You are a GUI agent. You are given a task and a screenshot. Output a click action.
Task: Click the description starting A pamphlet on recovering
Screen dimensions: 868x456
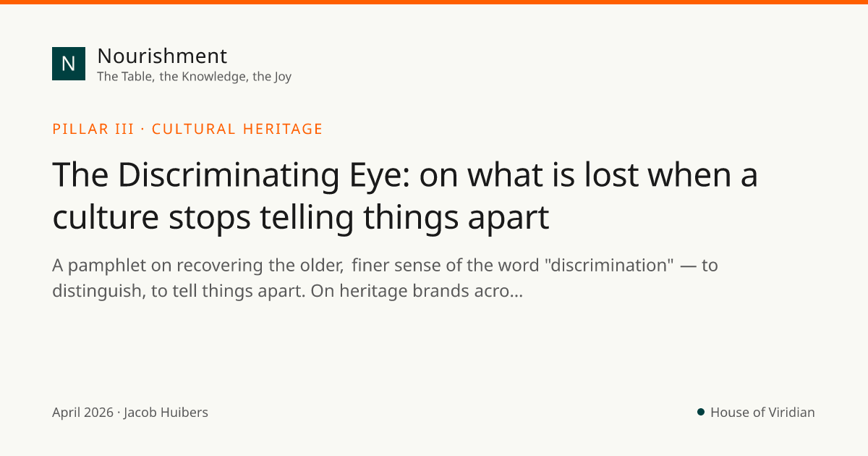pos(385,278)
